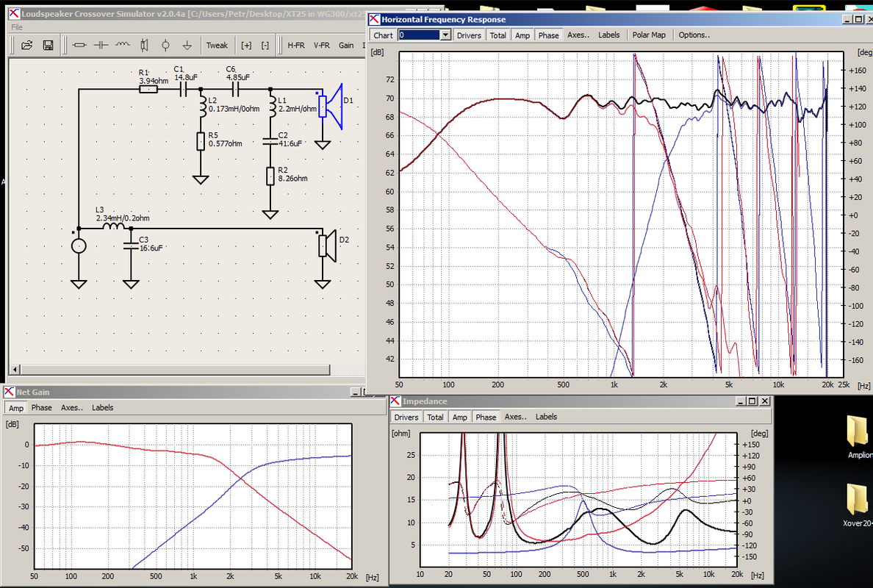The height and width of the screenshot is (588, 873).
Task: Open Labels menu in Horizontal Frequency Response
Action: (609, 35)
